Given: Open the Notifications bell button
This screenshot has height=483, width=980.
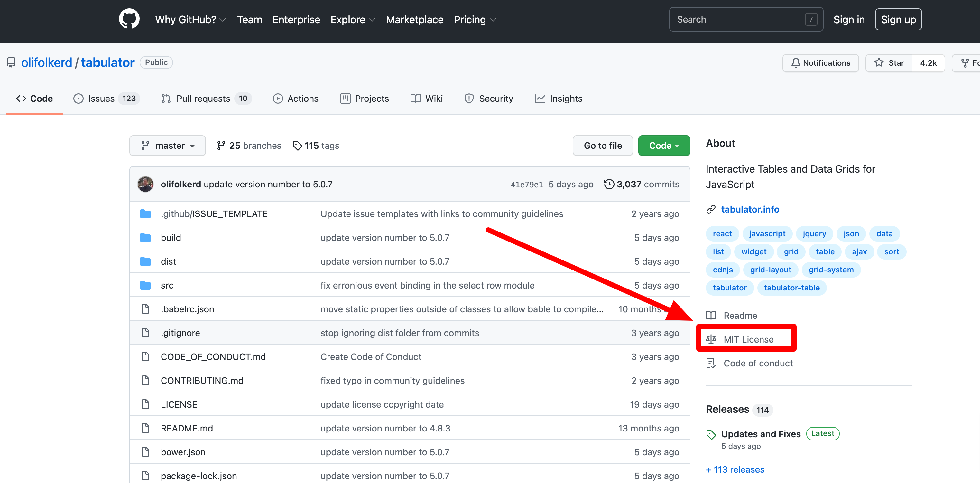Looking at the screenshot, I should (x=820, y=63).
